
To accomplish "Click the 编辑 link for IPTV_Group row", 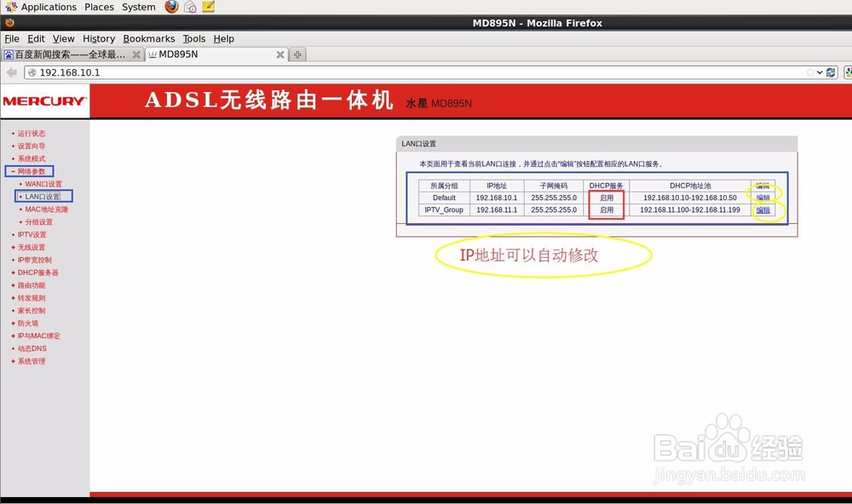I will tap(765, 210).
